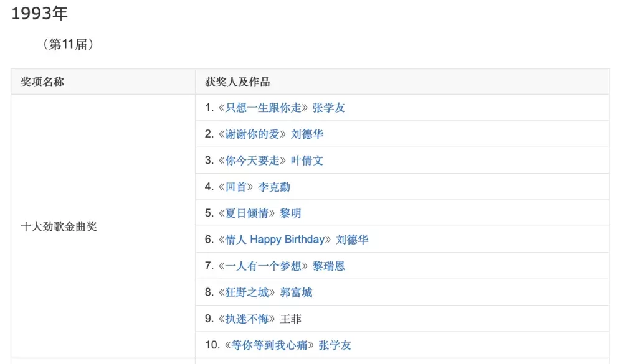Viewport: 623px width, 364px height.
Task: Open the song link 只想一生跟你走
Action: point(263,108)
